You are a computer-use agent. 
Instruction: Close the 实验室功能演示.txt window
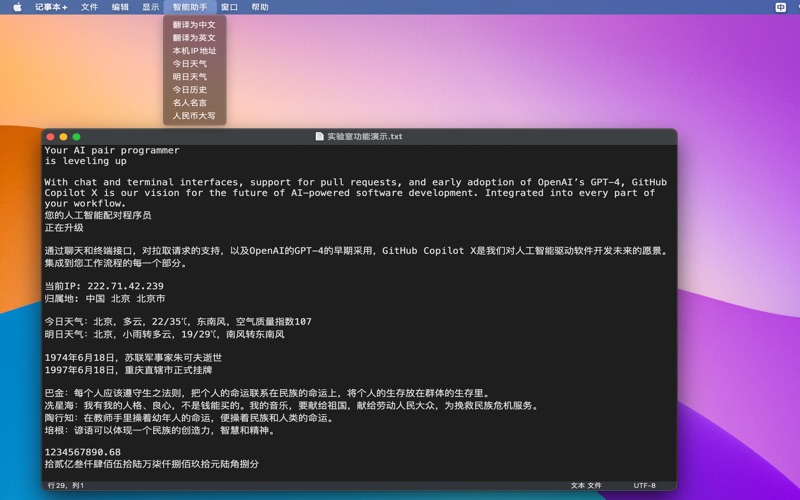(x=50, y=137)
